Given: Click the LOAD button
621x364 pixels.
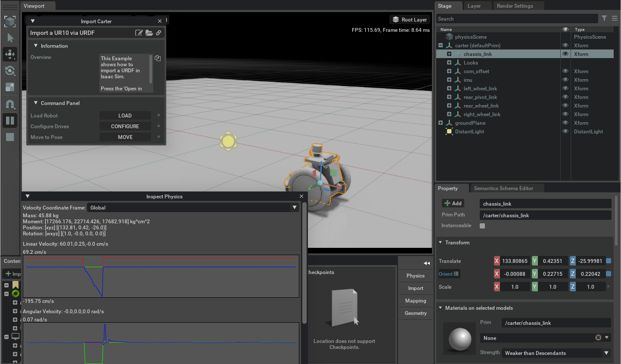Looking at the screenshot, I should pos(125,115).
